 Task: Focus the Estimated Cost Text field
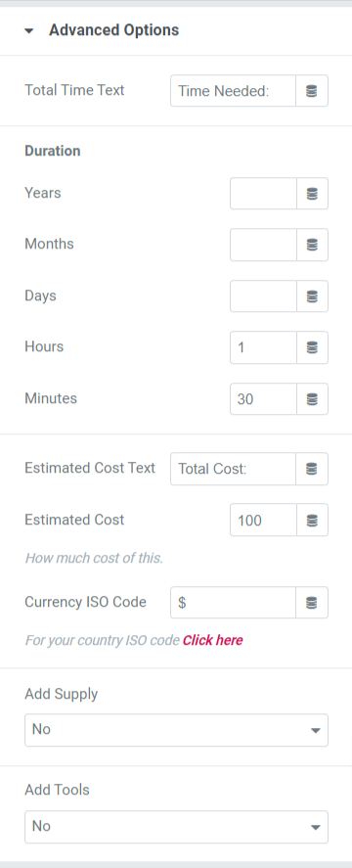233,469
